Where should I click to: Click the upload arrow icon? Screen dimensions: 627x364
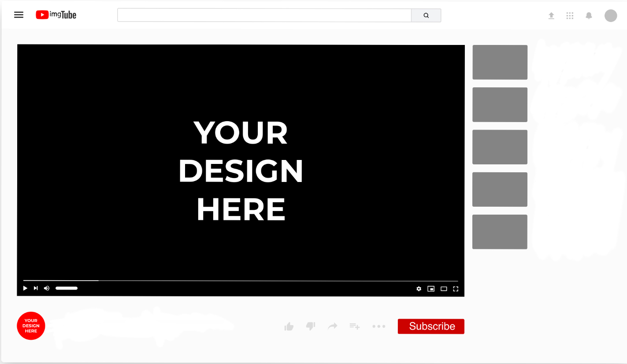[x=551, y=15]
